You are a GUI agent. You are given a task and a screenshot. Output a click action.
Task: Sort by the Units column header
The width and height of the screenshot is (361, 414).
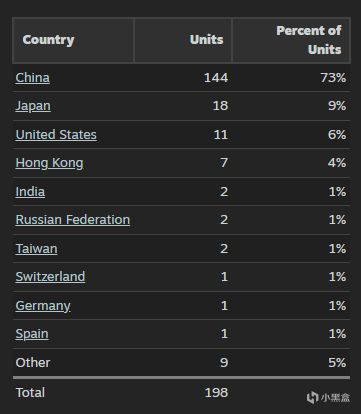(206, 40)
